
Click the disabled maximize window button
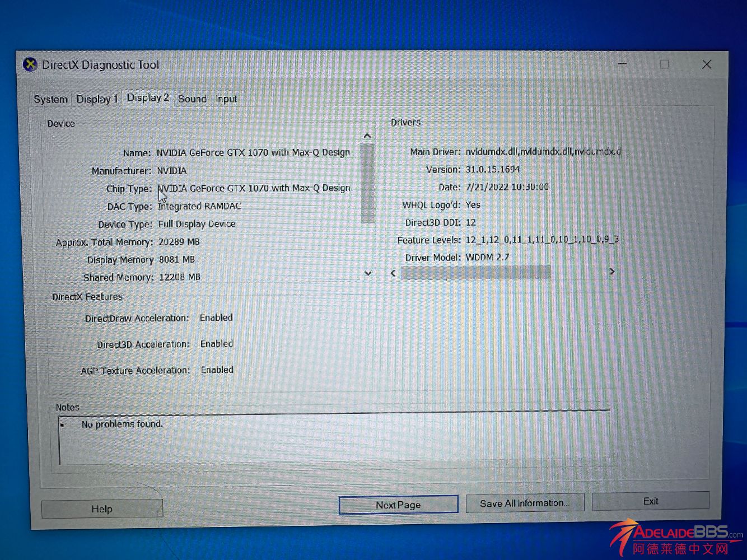click(664, 64)
